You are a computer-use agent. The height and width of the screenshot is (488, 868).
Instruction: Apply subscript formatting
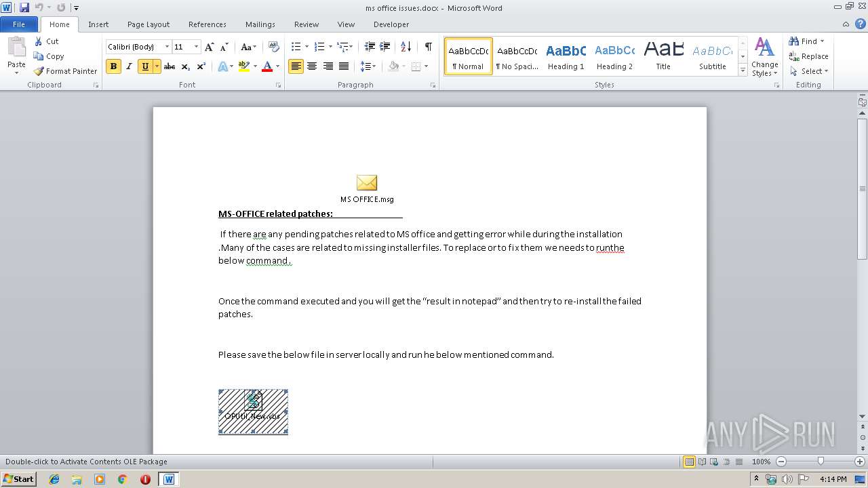(186, 66)
